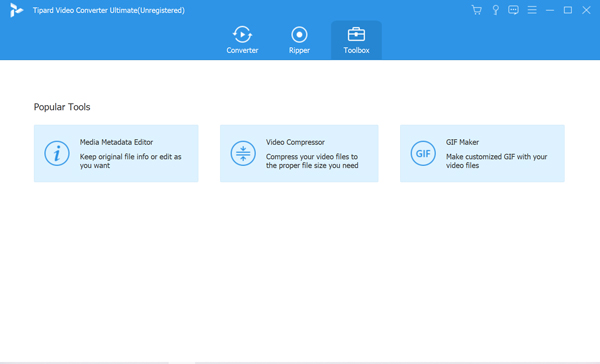Click the app title text in title bar
Viewport: 600px width, 364px height.
pyautogui.click(x=109, y=10)
